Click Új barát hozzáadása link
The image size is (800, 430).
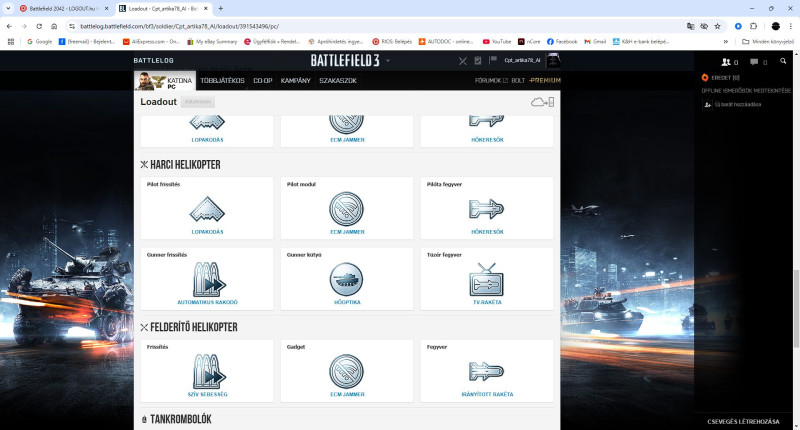(738, 104)
